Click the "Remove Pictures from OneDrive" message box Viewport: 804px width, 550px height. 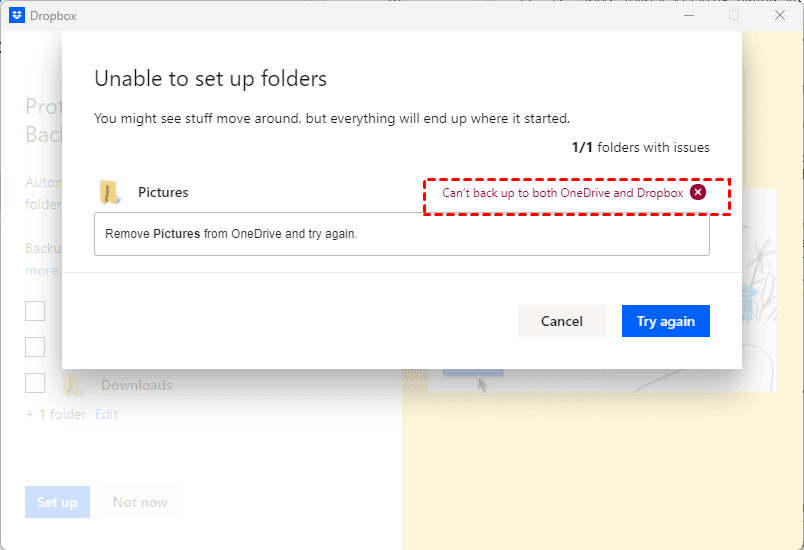click(x=401, y=234)
